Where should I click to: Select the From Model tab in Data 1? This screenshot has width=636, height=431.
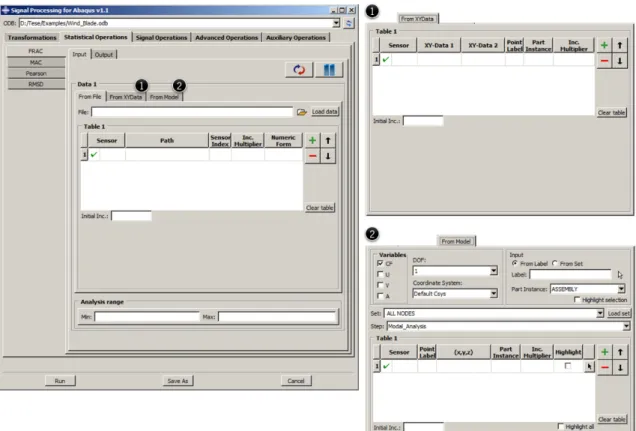coord(164,97)
